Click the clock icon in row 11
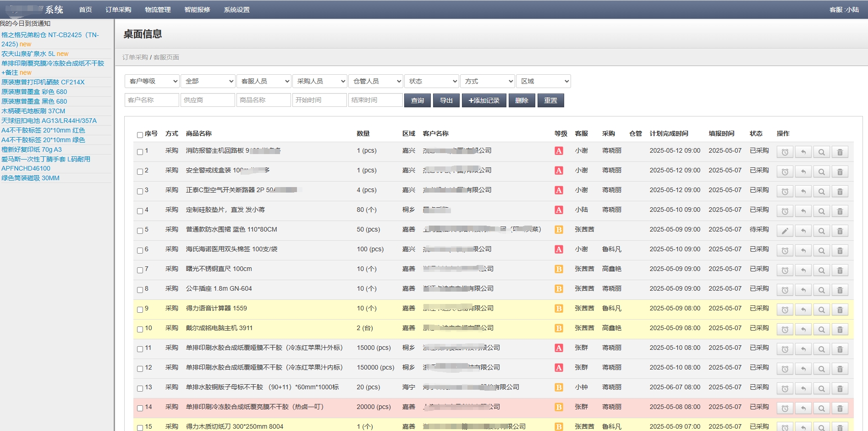This screenshot has width=868, height=431. click(785, 349)
